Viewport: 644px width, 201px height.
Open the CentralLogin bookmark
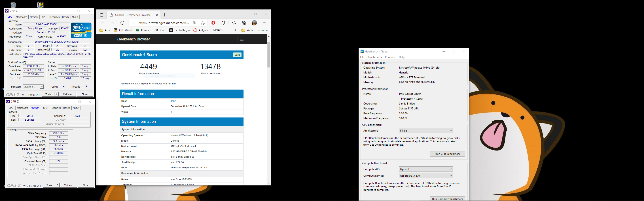(x=179, y=30)
